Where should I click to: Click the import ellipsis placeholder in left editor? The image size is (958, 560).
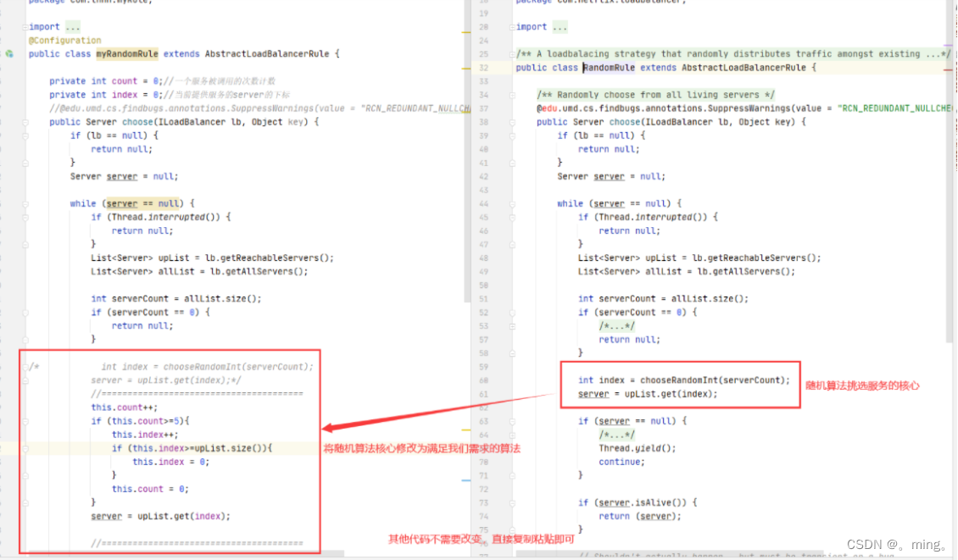(73, 27)
